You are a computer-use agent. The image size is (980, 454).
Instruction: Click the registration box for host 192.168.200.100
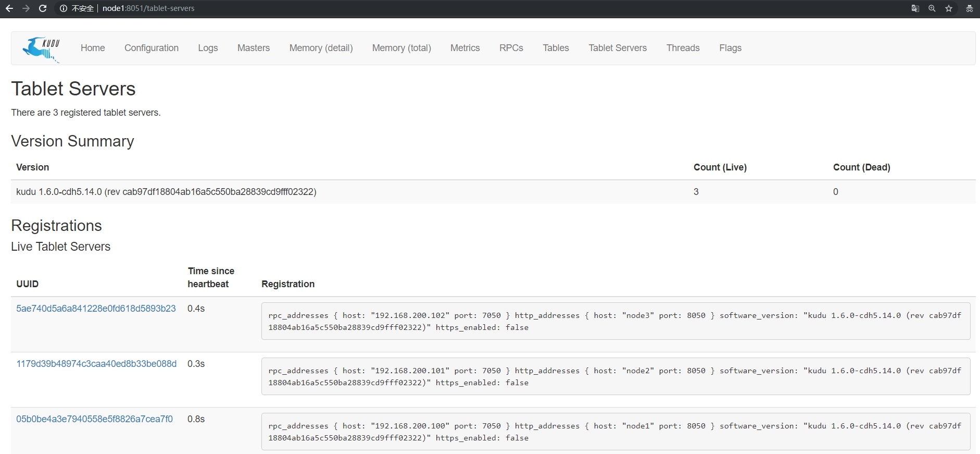click(x=615, y=432)
